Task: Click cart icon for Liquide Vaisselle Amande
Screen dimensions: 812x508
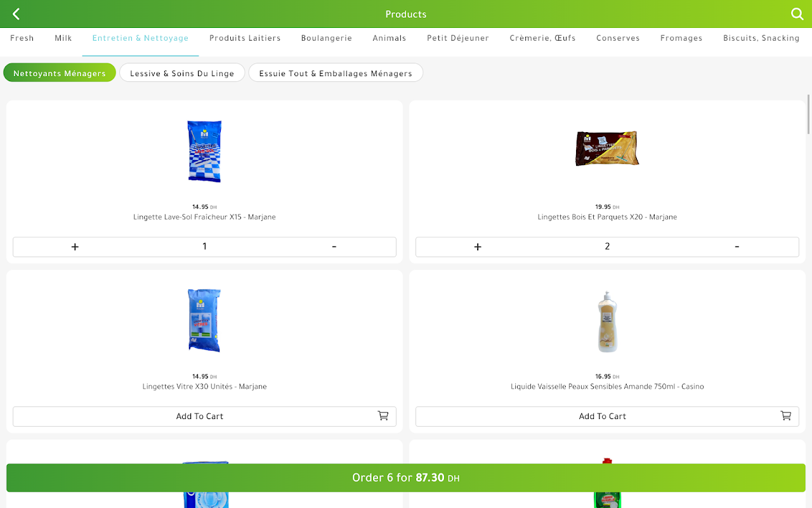Action: tap(786, 416)
